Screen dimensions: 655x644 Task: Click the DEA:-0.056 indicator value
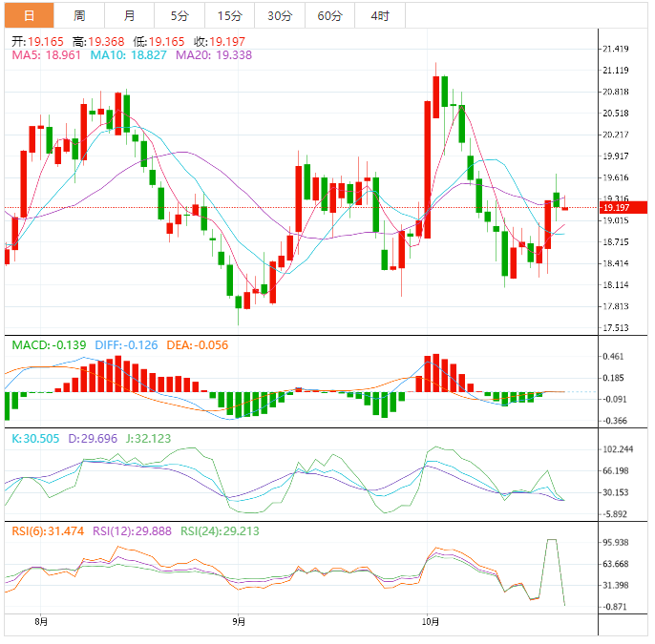point(198,345)
